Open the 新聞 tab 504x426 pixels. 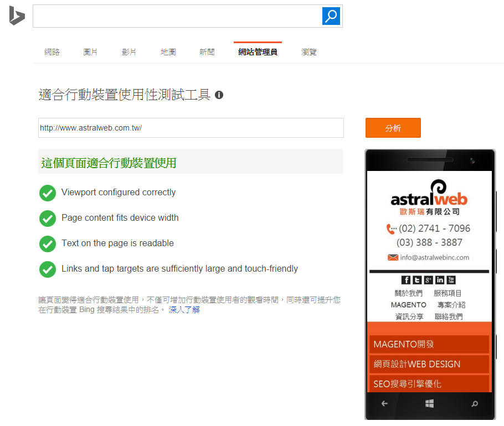(207, 52)
